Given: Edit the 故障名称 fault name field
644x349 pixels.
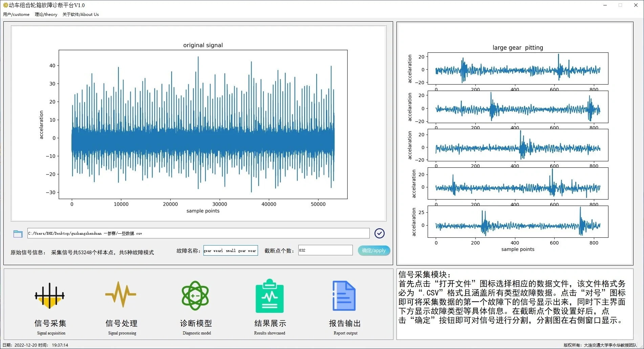Looking at the screenshot, I should (x=230, y=250).
